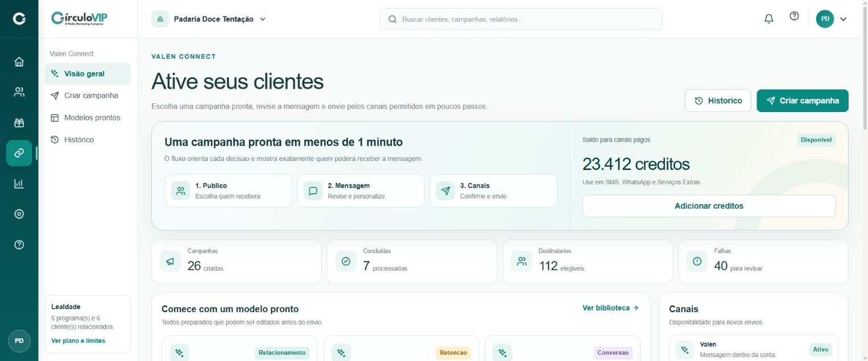
Task: Click the sparkle icon on Relacionamento template
Action: coord(179,352)
